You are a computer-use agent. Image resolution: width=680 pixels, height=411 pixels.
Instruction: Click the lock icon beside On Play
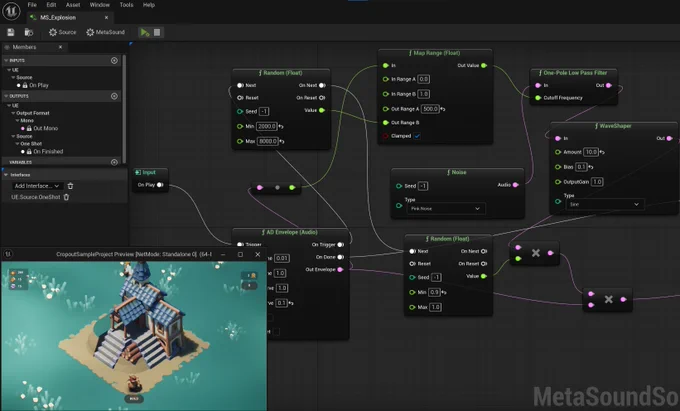click(x=25, y=85)
